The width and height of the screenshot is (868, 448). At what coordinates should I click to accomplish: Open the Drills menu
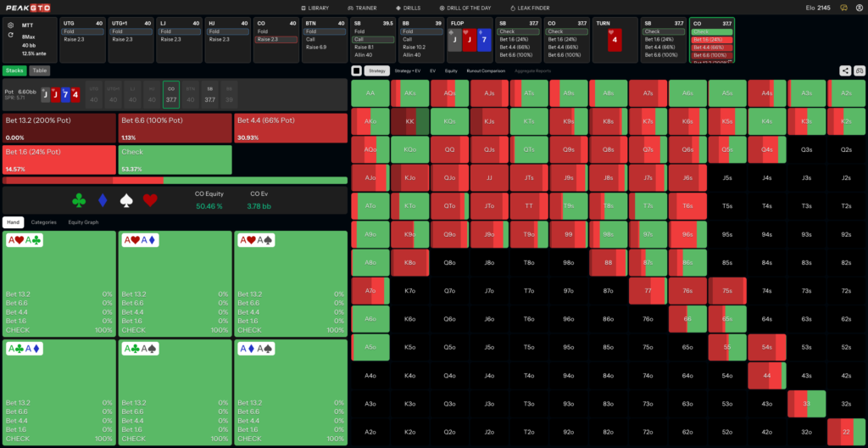pos(409,8)
